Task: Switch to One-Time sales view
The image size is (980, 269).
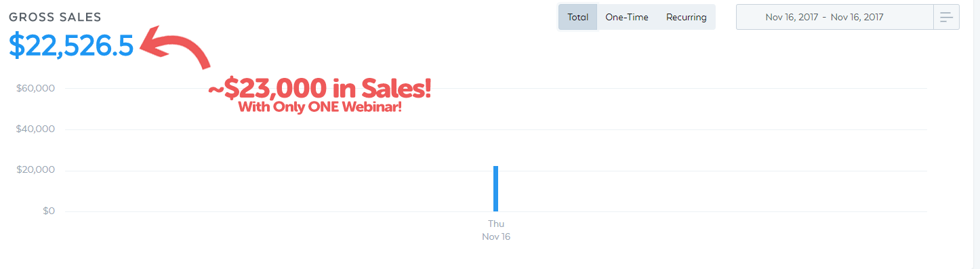Action: point(627,17)
